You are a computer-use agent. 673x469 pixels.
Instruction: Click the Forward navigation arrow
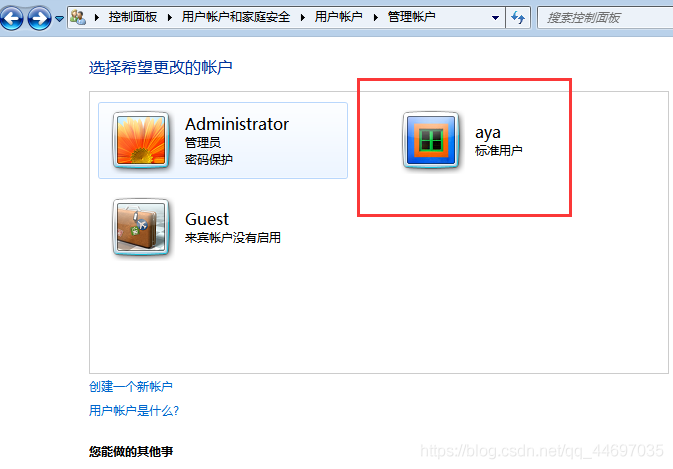[x=39, y=18]
